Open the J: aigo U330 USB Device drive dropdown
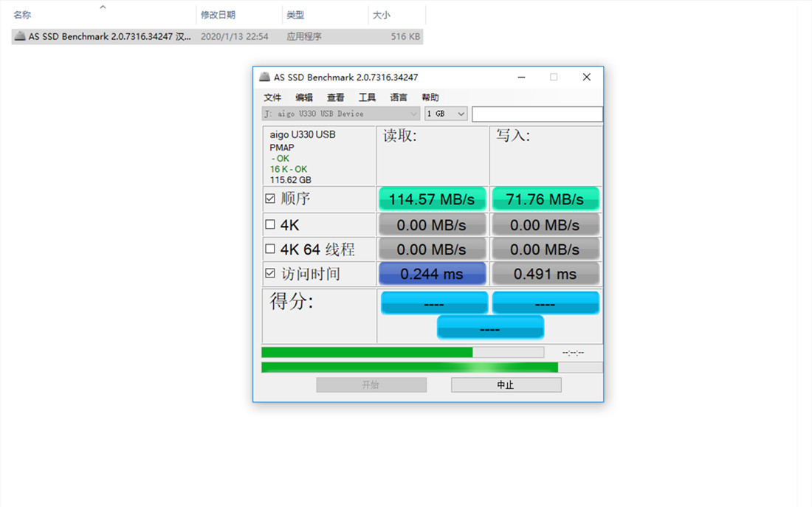The width and height of the screenshot is (812, 507). coord(341,114)
